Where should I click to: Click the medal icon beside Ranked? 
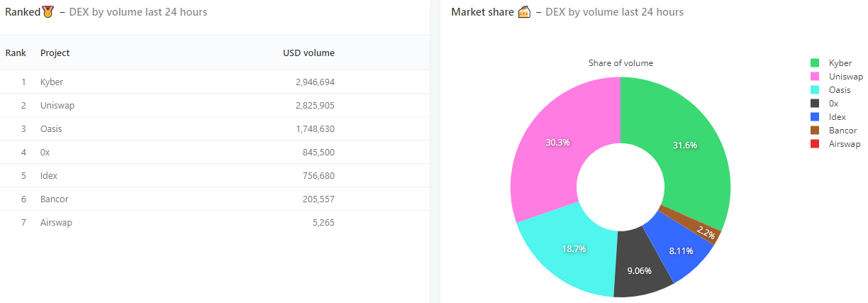pos(48,12)
